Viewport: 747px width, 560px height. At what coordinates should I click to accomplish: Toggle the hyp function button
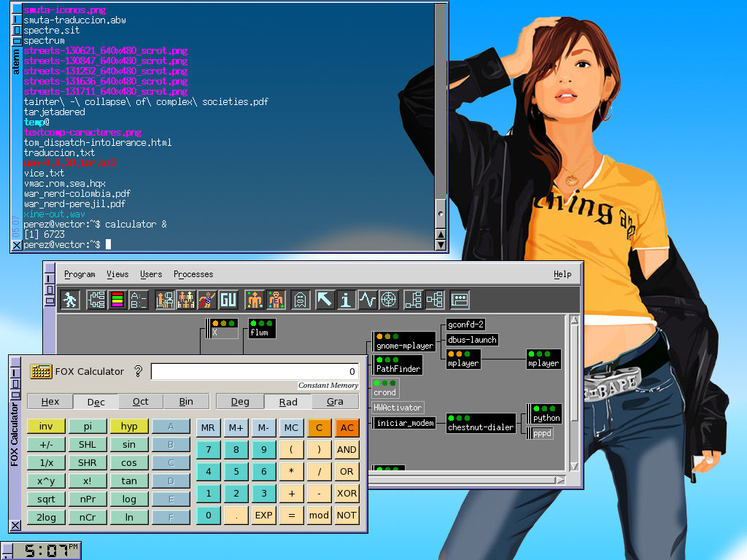coord(129,427)
